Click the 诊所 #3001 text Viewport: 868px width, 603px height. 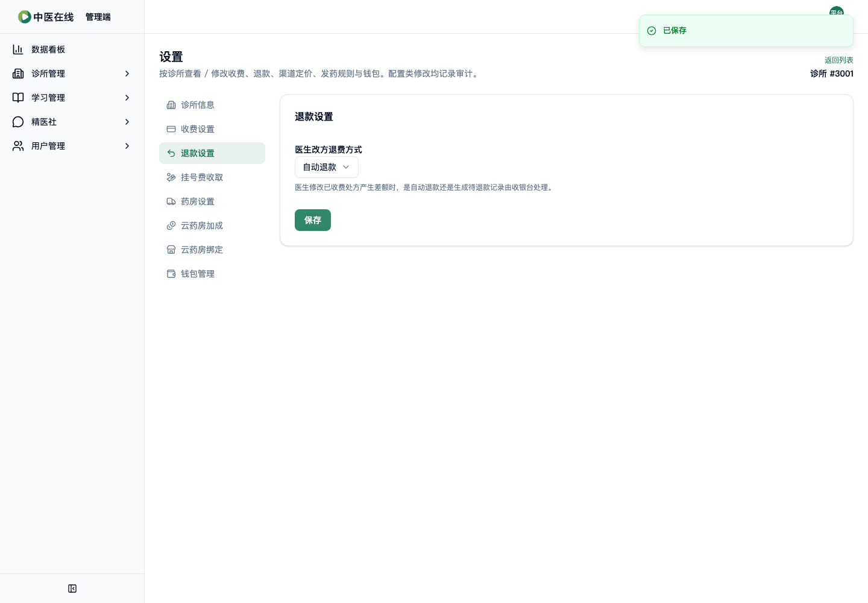click(x=832, y=74)
